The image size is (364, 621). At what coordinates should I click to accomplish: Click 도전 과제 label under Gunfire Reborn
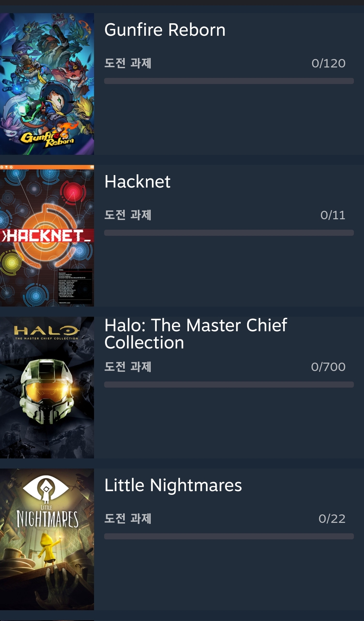coord(128,63)
